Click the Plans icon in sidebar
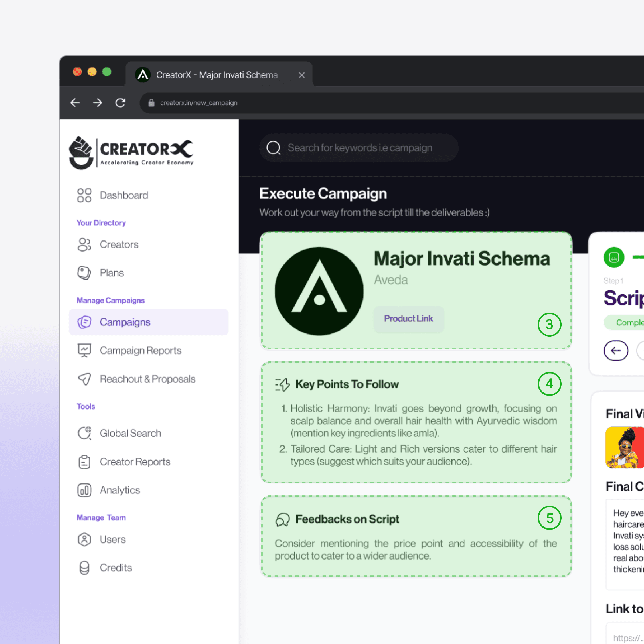644x644 pixels. pyautogui.click(x=84, y=273)
